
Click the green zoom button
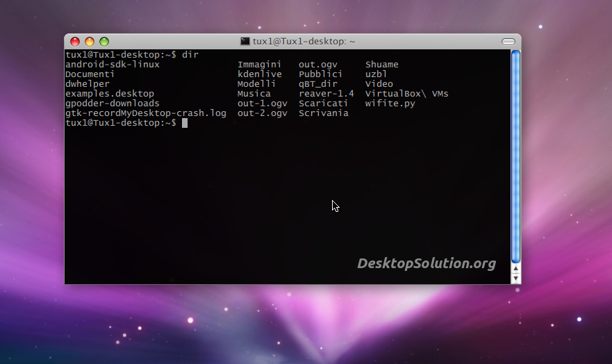104,42
